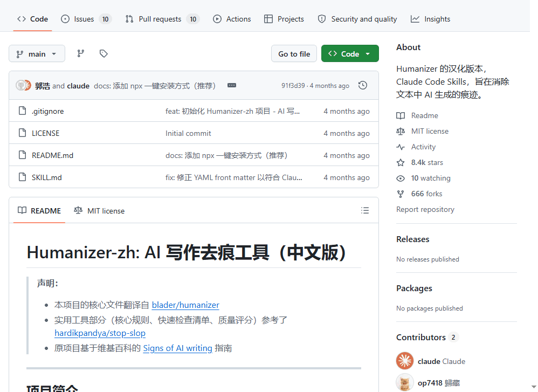This screenshot has width=538, height=392.
Task: Open the SKILL.md file
Action: pos(47,177)
